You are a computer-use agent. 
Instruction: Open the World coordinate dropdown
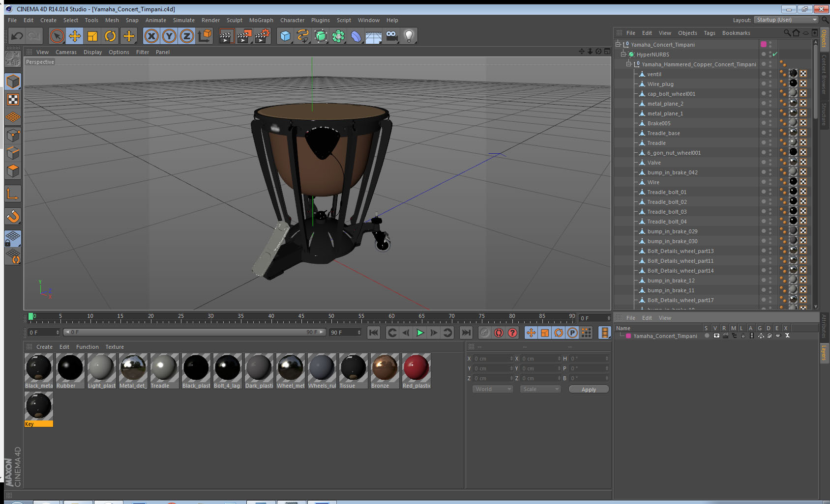coord(493,389)
